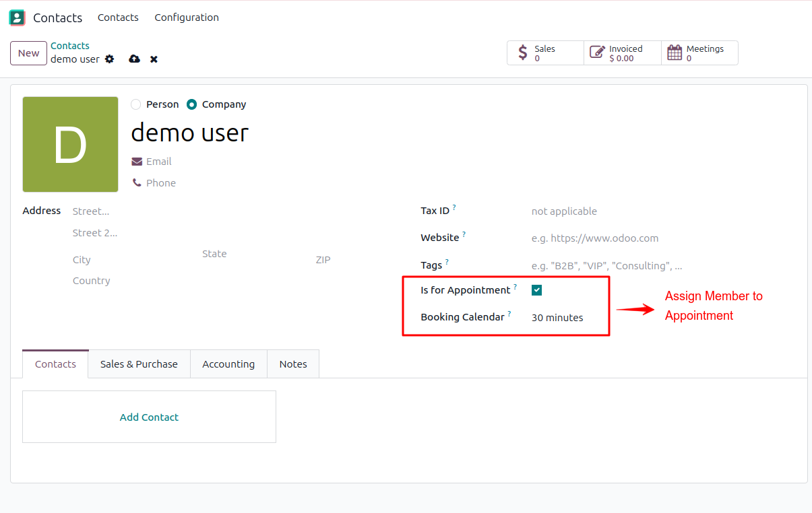Click the gear settings icon next to demo user

[109, 59]
